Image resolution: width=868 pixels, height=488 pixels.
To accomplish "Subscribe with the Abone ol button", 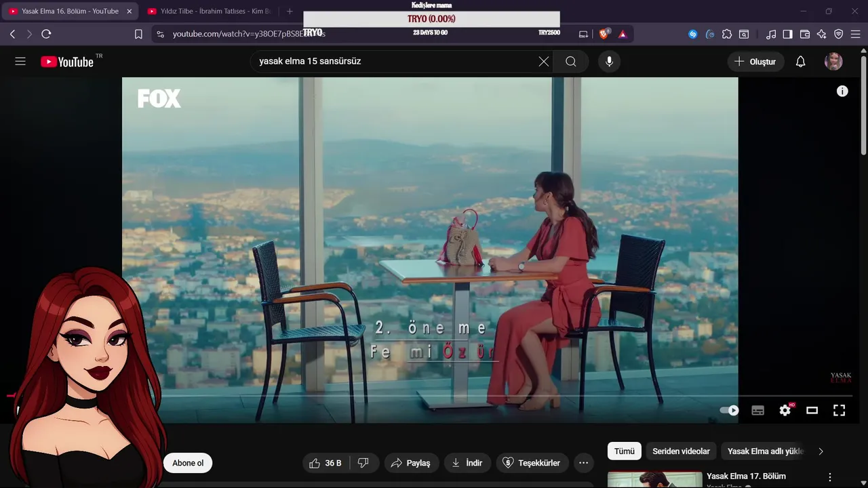I will [x=188, y=463].
